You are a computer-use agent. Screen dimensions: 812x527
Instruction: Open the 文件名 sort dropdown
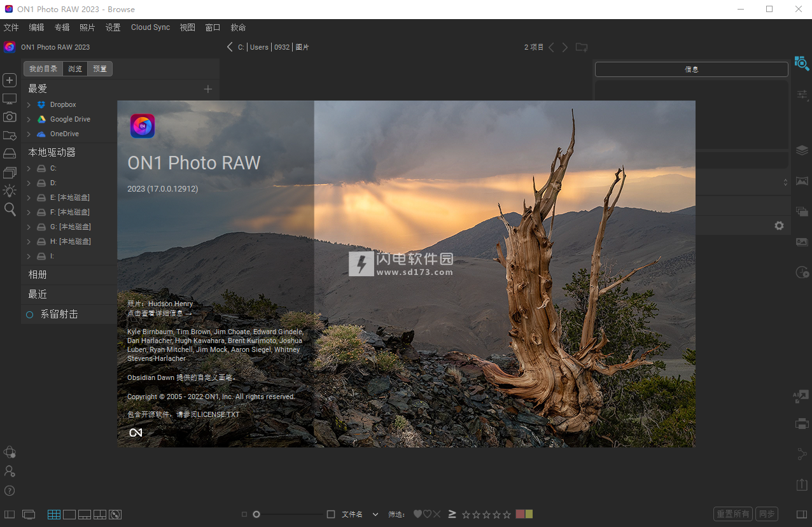[360, 514]
